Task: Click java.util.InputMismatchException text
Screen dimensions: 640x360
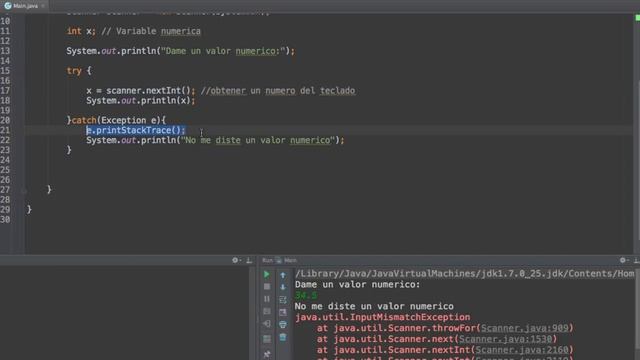Action: coord(382,317)
